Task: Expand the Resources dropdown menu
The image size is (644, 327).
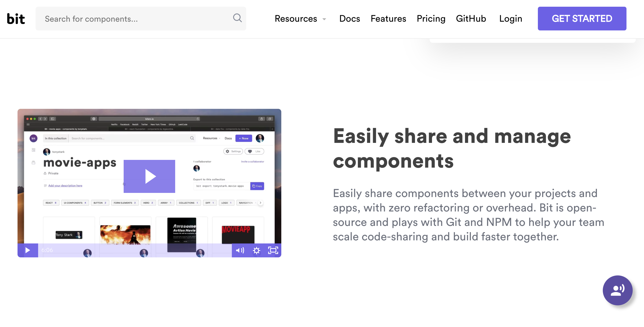Action: [x=296, y=19]
